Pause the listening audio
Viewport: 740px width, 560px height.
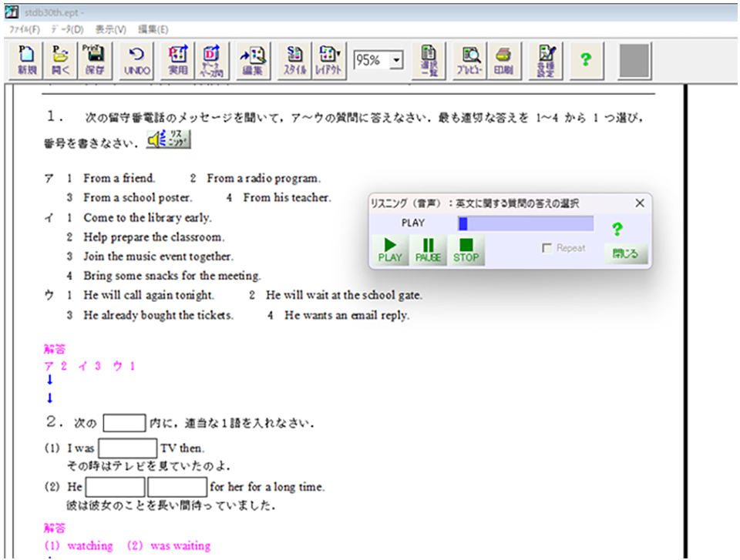point(428,250)
